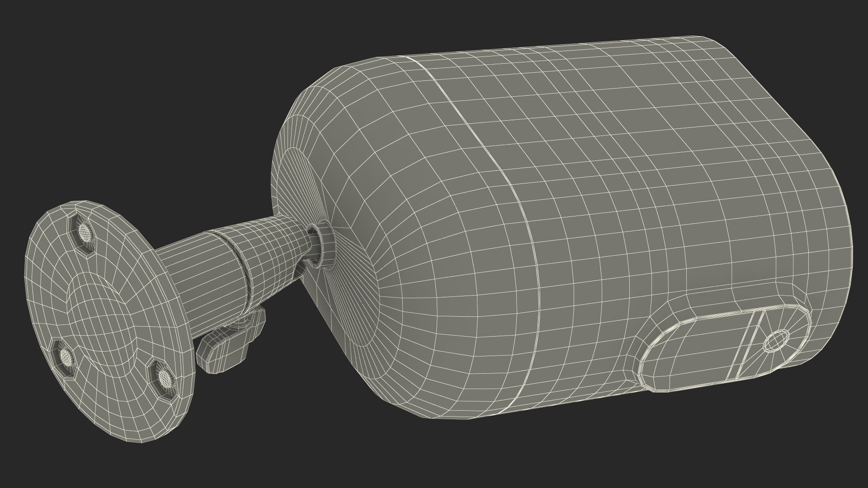Click the empty dark background area
The width and height of the screenshot is (868, 488).
tap(136, 90)
